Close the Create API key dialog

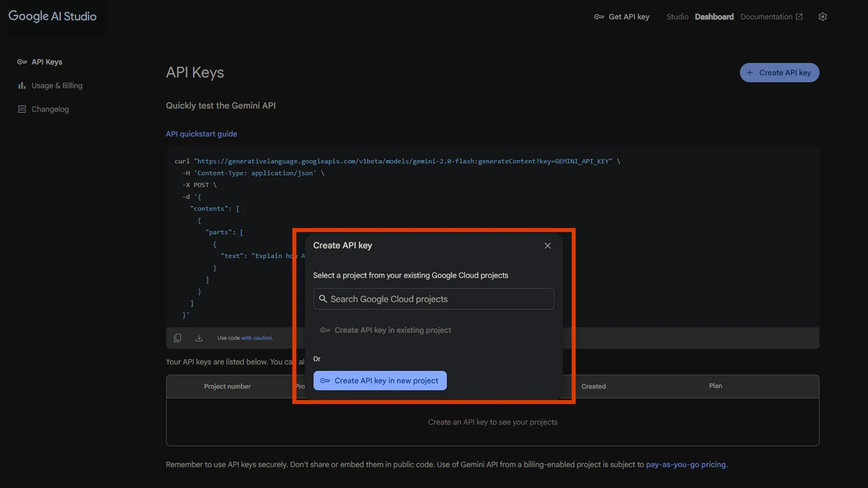(x=547, y=245)
